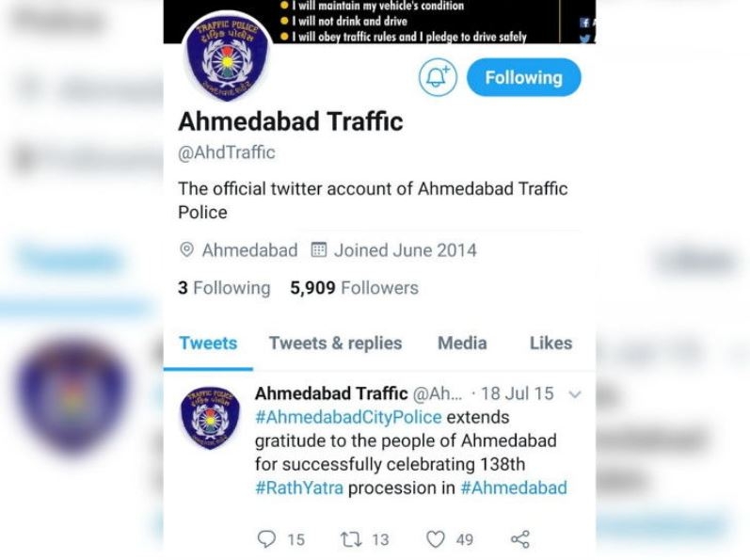Image resolution: width=750 pixels, height=560 pixels.
Task: Click the Ahmedabad location pin icon
Action: 186,249
